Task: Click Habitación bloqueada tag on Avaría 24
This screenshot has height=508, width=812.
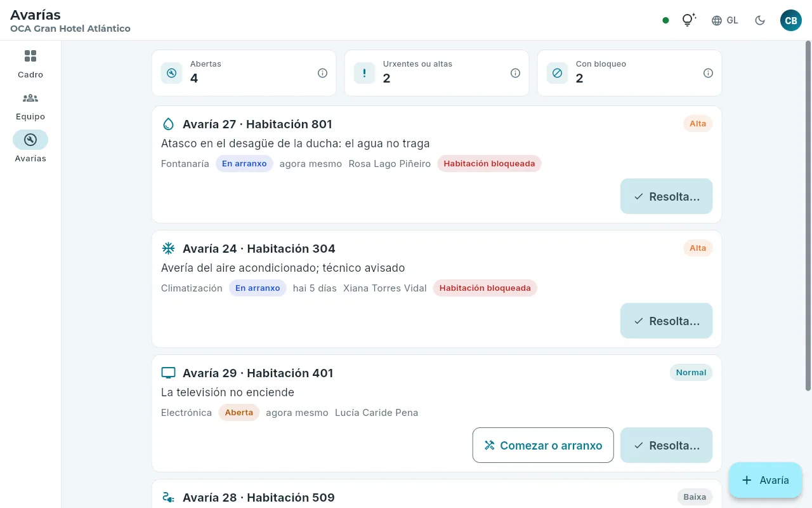Action: coord(485,288)
